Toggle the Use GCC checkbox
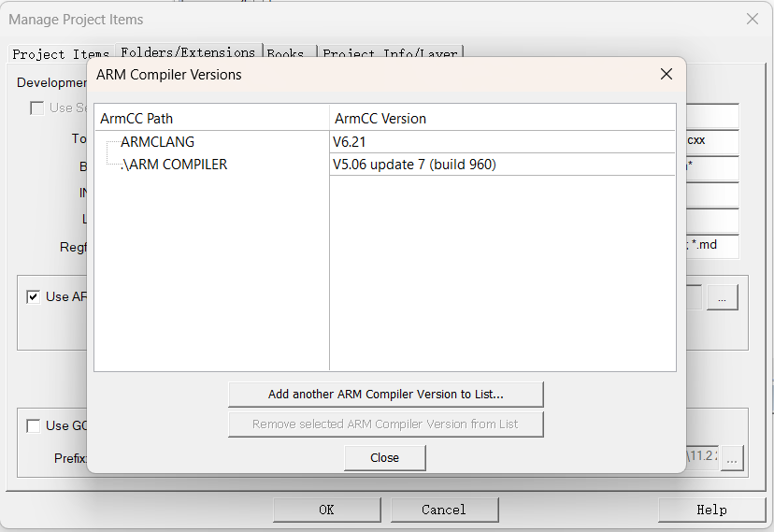 point(33,426)
